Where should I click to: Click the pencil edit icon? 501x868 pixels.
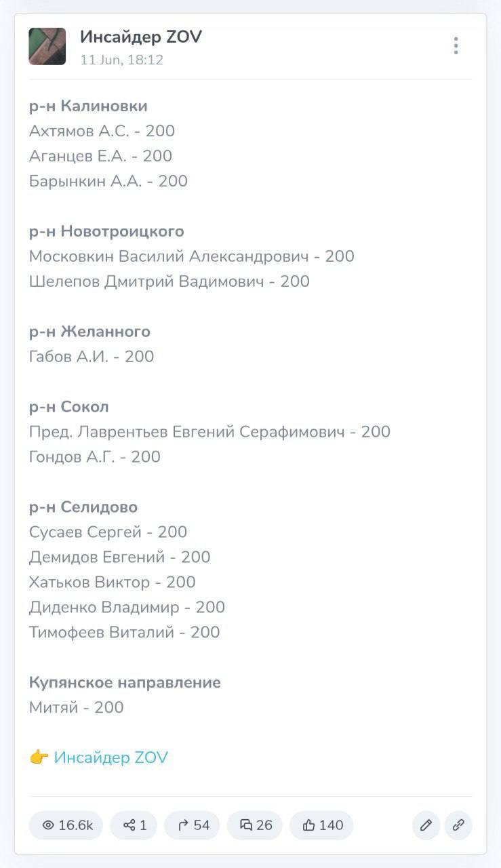coord(426,825)
